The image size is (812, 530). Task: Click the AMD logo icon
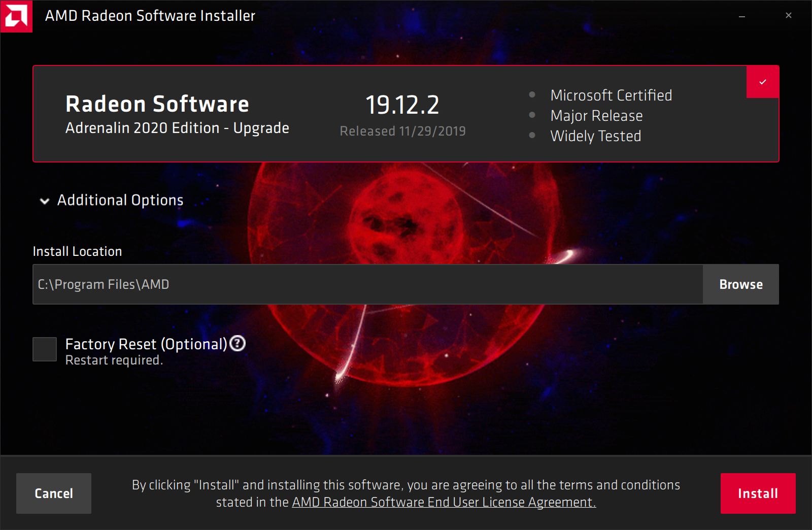point(16,16)
